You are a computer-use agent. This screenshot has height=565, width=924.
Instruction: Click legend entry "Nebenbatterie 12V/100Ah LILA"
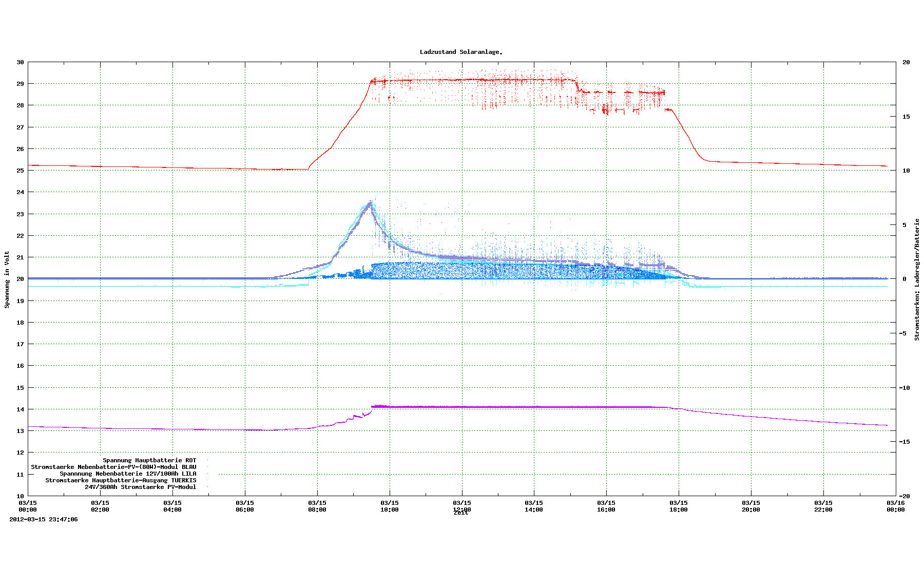click(x=128, y=474)
